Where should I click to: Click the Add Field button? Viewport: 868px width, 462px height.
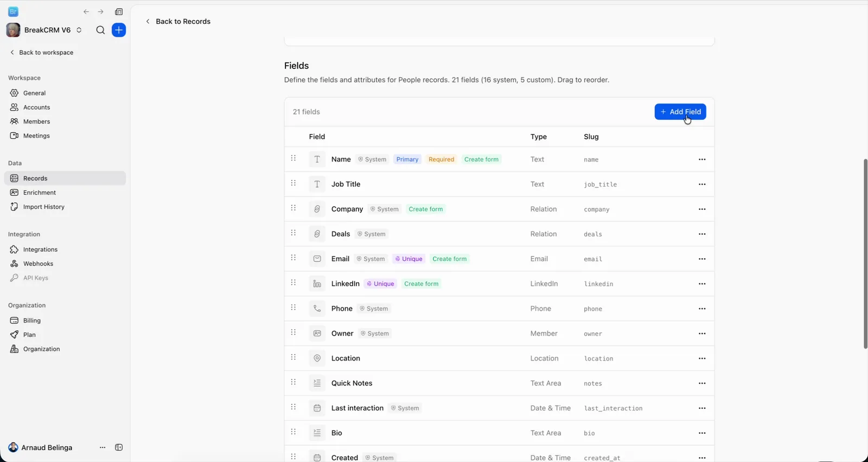680,112
